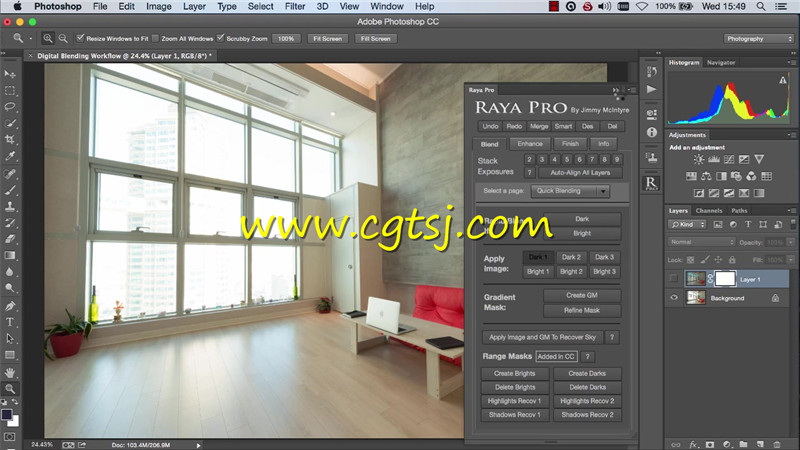Toggle Resize Windows to Fit checkbox
Viewport: 800px width, 450px height.
click(80, 38)
